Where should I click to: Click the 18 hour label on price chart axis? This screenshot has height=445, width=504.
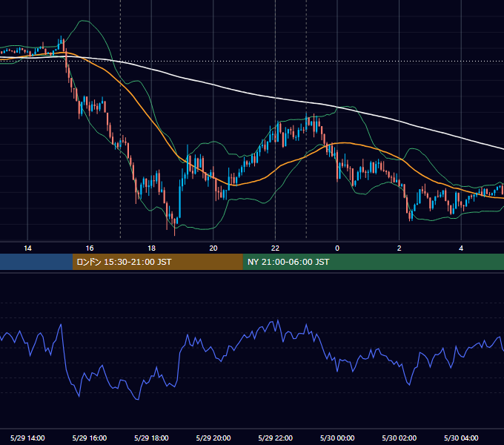pos(151,248)
